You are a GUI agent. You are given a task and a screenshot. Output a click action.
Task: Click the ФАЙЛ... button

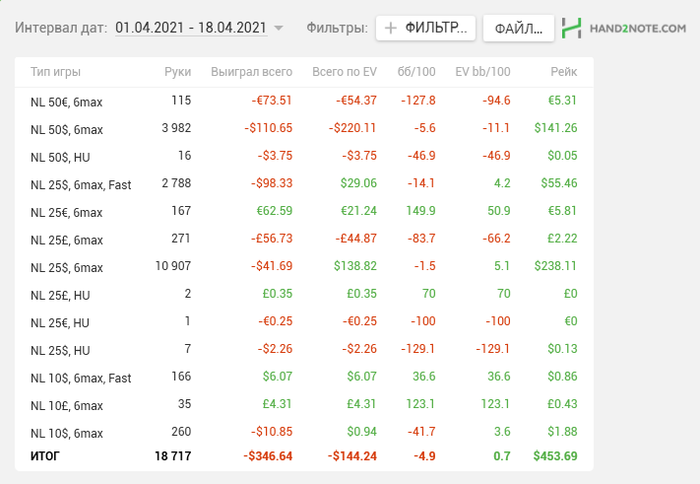coord(518,28)
